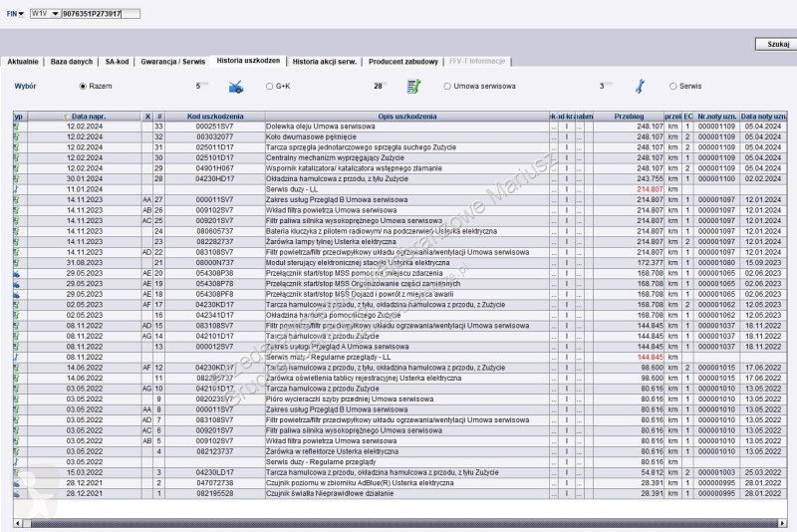Image resolution: width=797 pixels, height=532 pixels.
Task: Click Data noty uzn. column header
Action: click(763, 117)
